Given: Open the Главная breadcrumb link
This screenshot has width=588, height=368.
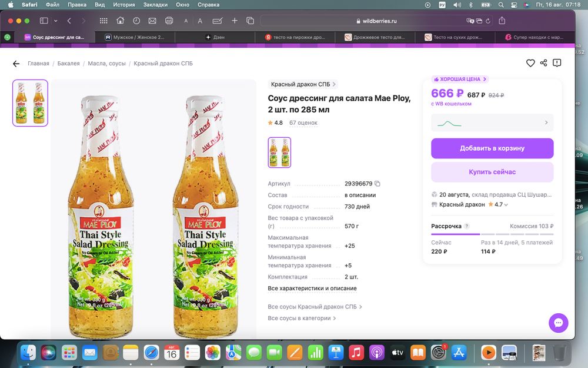Looking at the screenshot, I should coord(38,64).
